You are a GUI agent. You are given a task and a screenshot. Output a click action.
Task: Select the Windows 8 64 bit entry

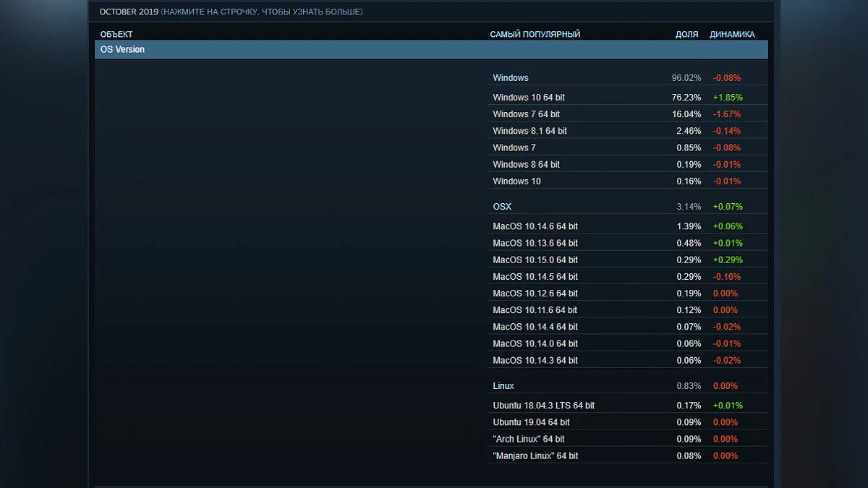[x=628, y=164]
